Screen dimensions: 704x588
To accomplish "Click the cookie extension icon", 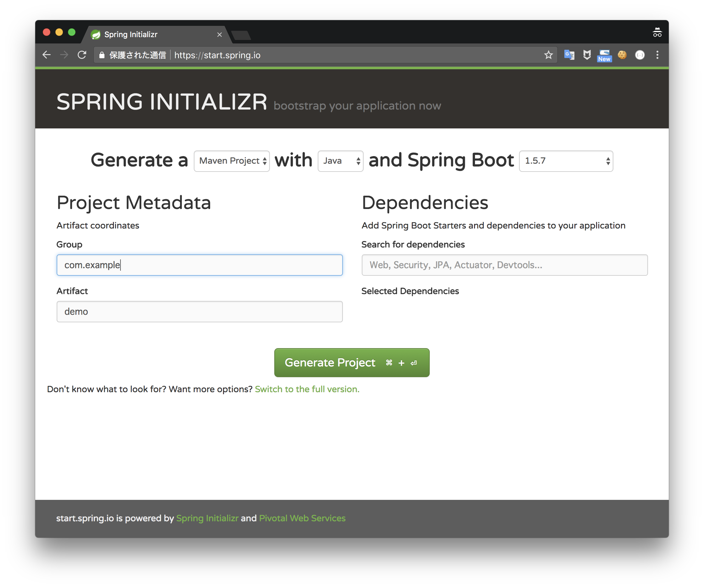I will tap(622, 55).
